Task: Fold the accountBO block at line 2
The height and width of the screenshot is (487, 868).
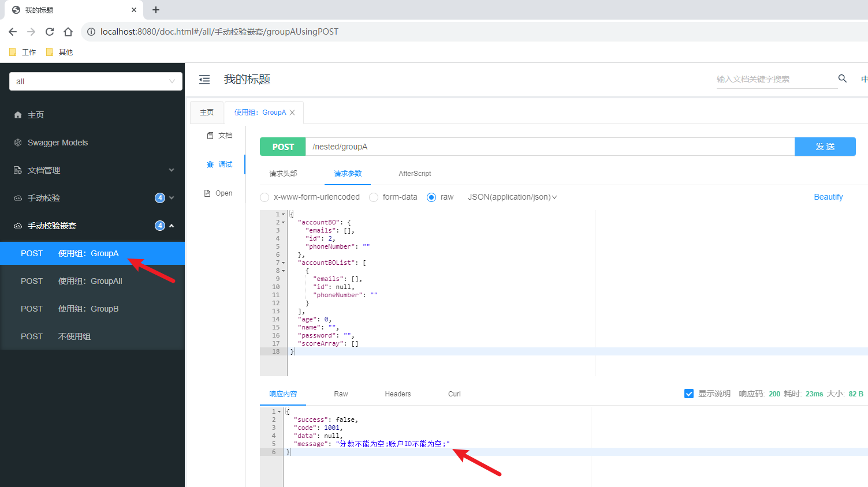Action: pos(283,222)
